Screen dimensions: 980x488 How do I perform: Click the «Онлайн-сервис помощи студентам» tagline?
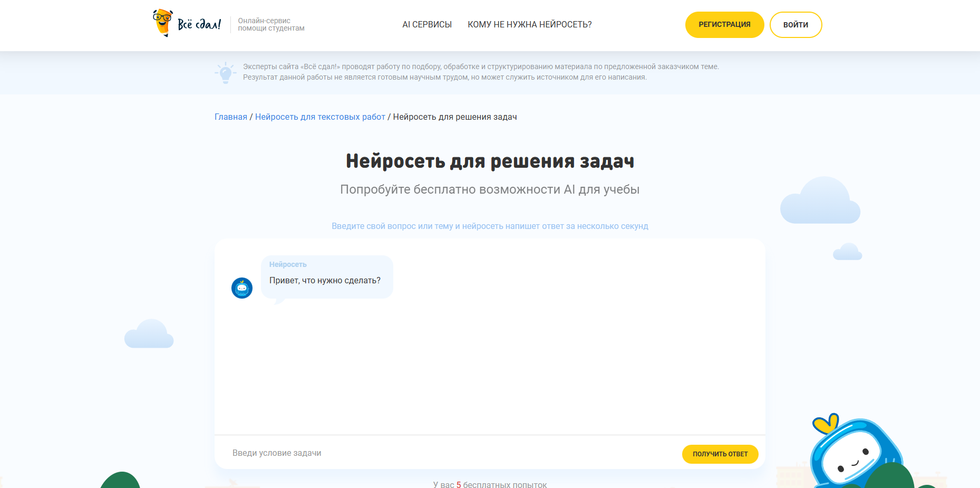click(271, 25)
